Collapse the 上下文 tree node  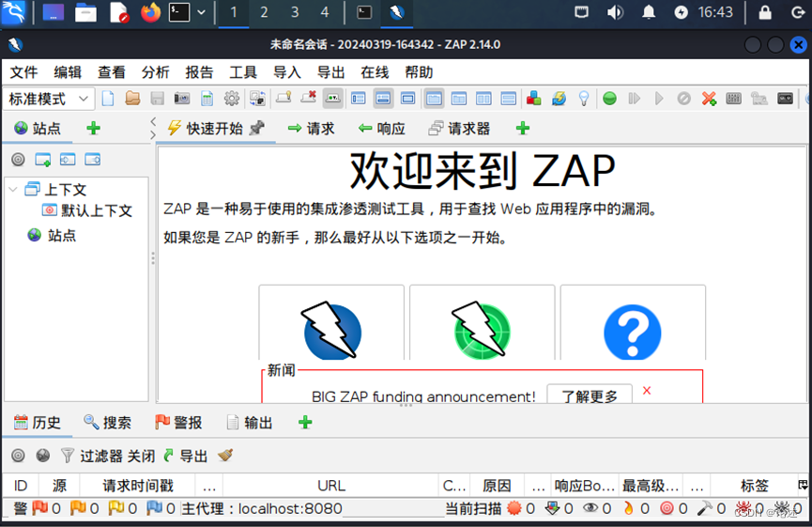[x=13, y=190]
